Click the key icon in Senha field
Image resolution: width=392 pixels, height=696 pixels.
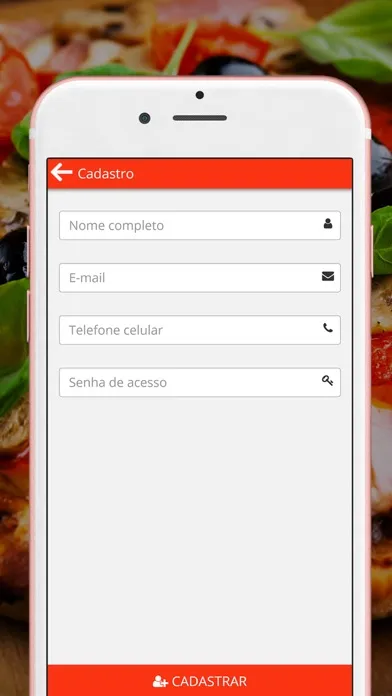[x=328, y=380]
